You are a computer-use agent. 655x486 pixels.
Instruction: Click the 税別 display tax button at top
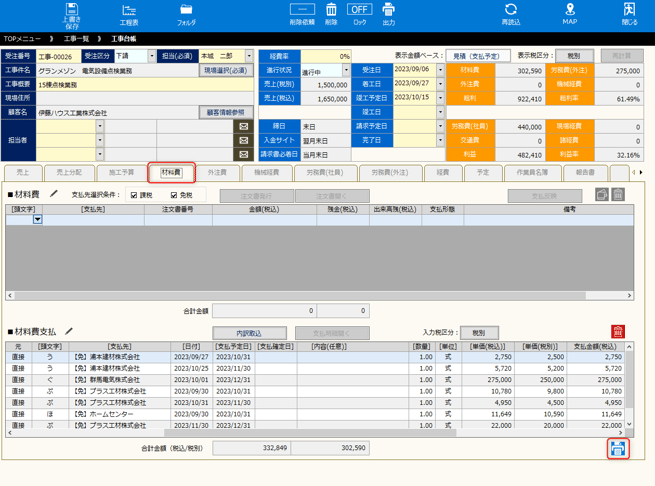[574, 56]
